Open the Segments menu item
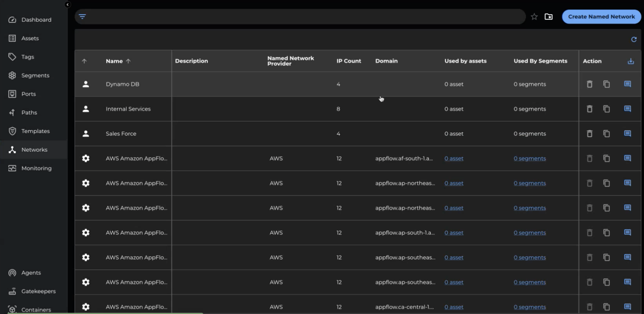This screenshot has height=314, width=644. (35, 75)
